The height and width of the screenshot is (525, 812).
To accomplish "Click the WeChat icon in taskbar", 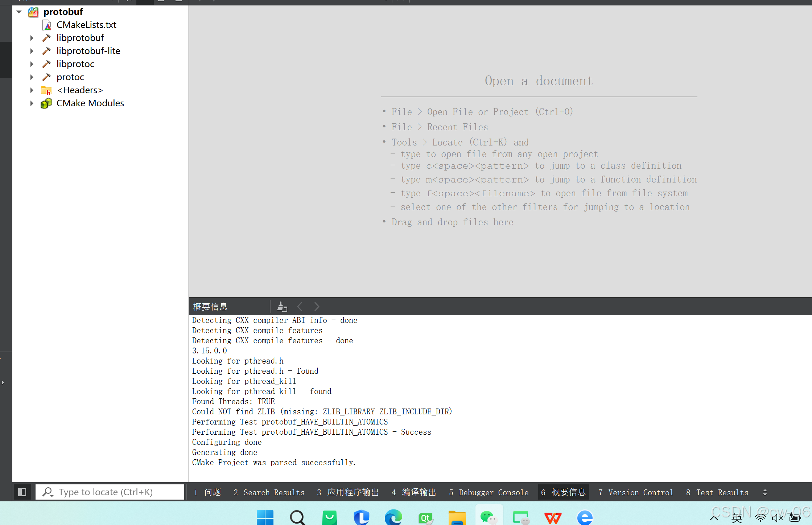I will coord(488,517).
